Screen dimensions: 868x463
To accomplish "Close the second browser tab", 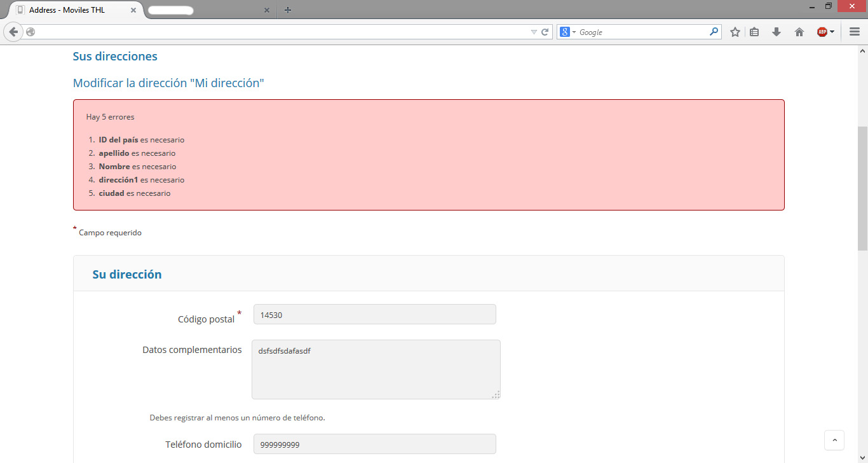I will [267, 10].
